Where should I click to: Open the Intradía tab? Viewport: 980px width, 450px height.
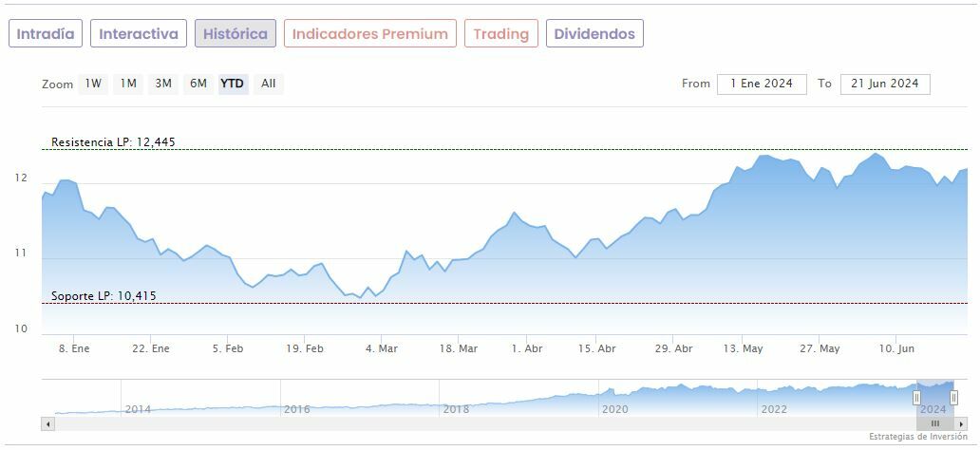coord(46,33)
